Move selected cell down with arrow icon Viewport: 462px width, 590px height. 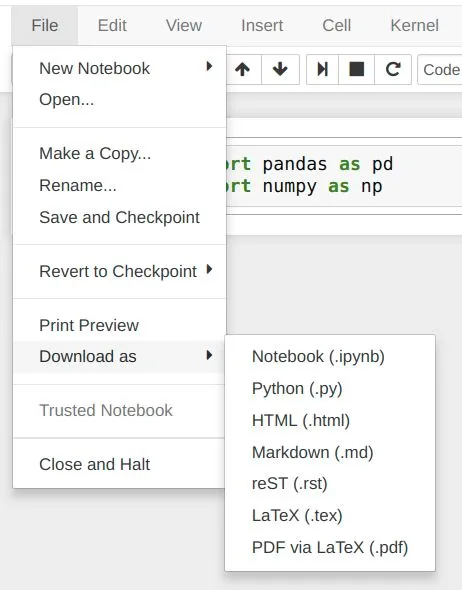coord(280,69)
